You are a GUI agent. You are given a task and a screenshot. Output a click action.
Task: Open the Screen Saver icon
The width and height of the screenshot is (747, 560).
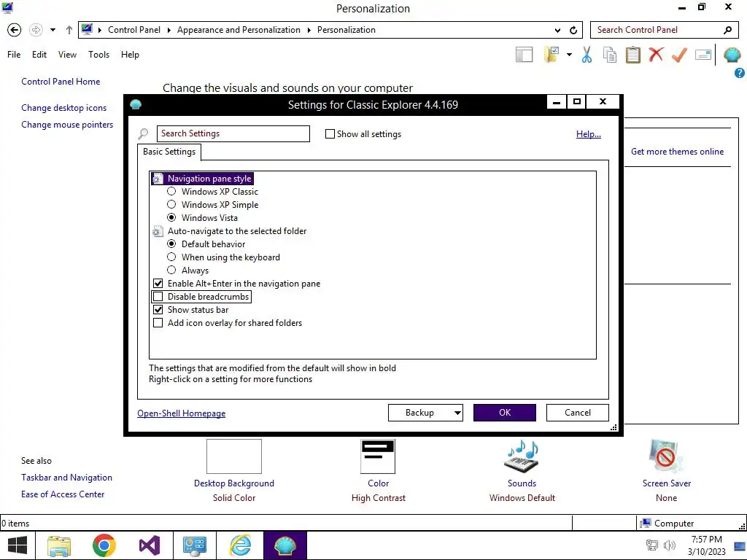coord(666,456)
